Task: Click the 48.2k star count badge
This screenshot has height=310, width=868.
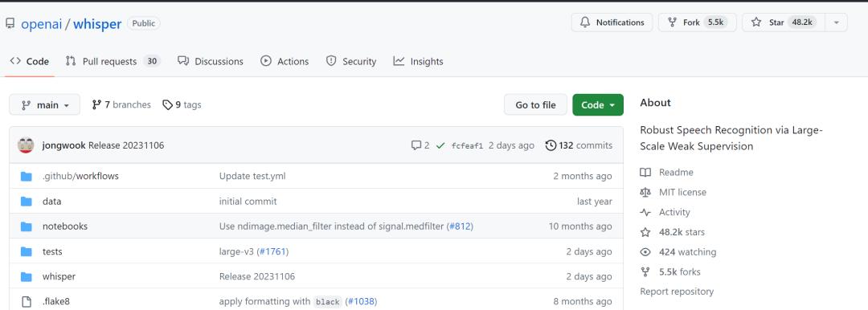Action: 801,22
